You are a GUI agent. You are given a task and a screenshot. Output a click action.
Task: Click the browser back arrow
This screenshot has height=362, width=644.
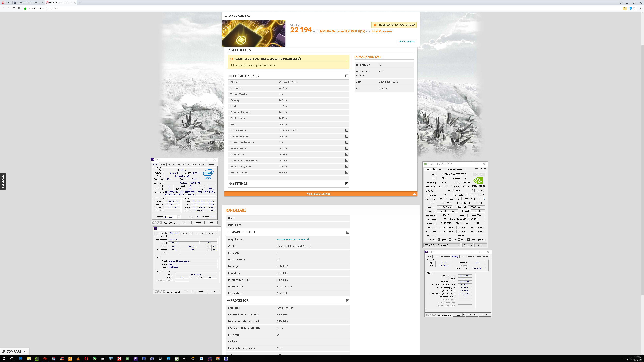click(x=3, y=8)
